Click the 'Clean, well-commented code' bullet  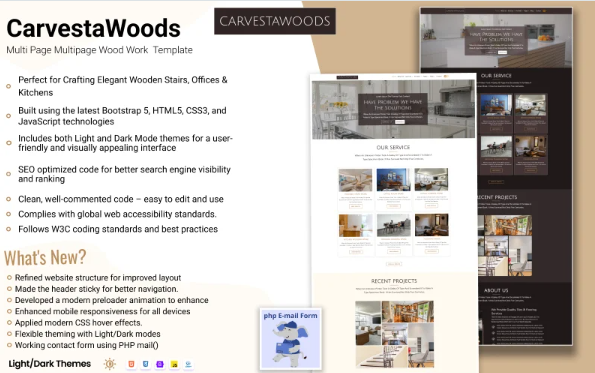[x=121, y=199]
